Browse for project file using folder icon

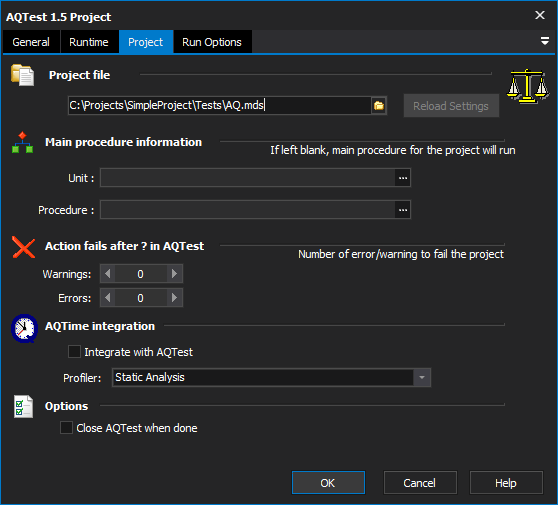pos(379,106)
